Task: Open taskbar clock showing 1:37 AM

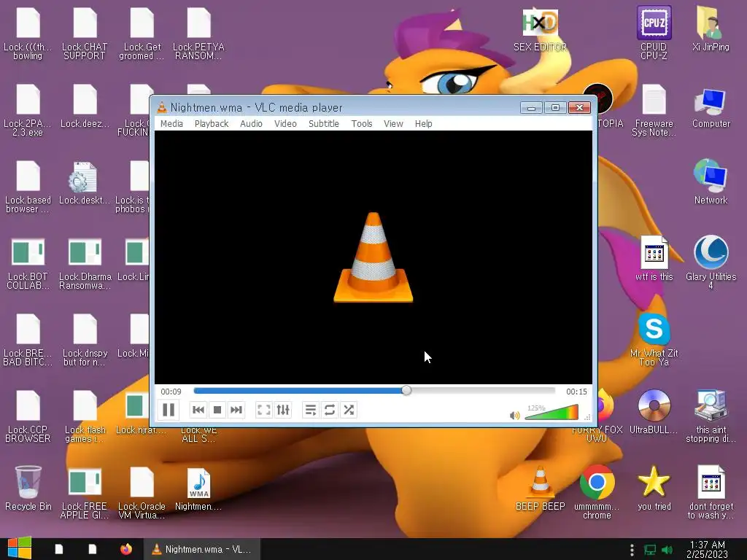Action: [x=707, y=549]
